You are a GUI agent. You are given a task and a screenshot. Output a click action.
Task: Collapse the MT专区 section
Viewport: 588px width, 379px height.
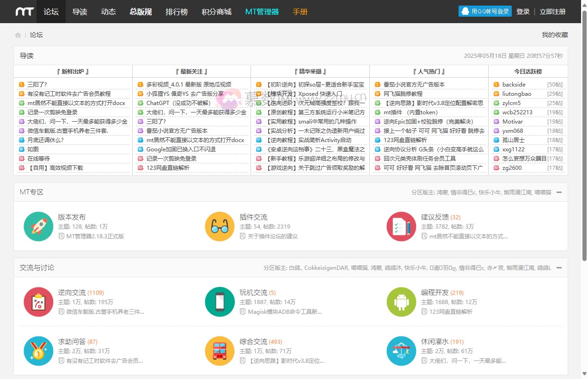(559, 192)
